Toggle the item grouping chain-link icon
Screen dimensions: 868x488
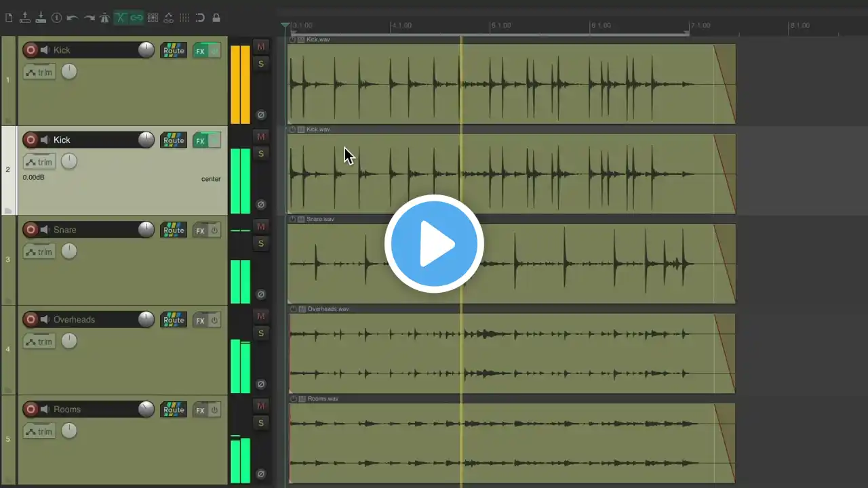coord(136,18)
